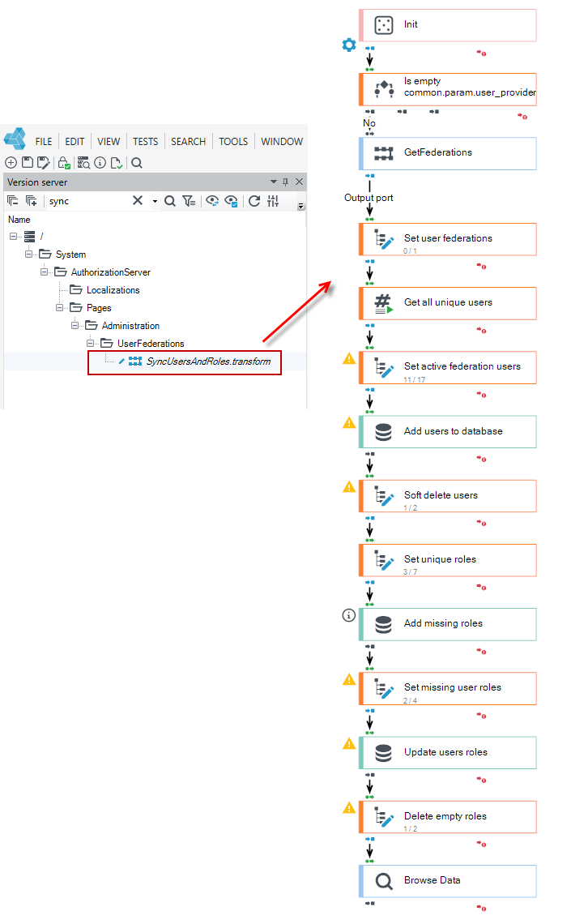This screenshot has height=924, width=571.
Task: Select the 'Get all unique users' node
Action: (x=447, y=303)
